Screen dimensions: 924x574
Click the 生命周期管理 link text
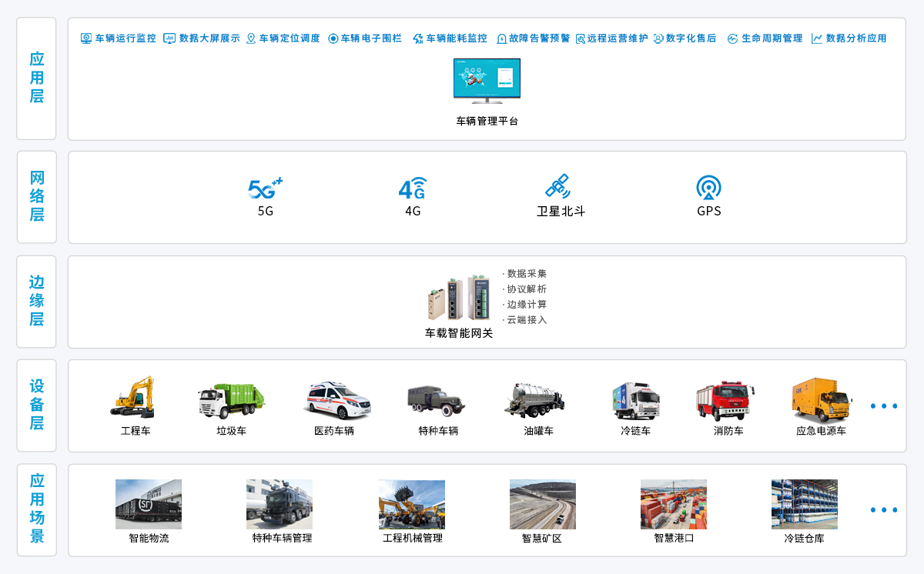tap(772, 38)
